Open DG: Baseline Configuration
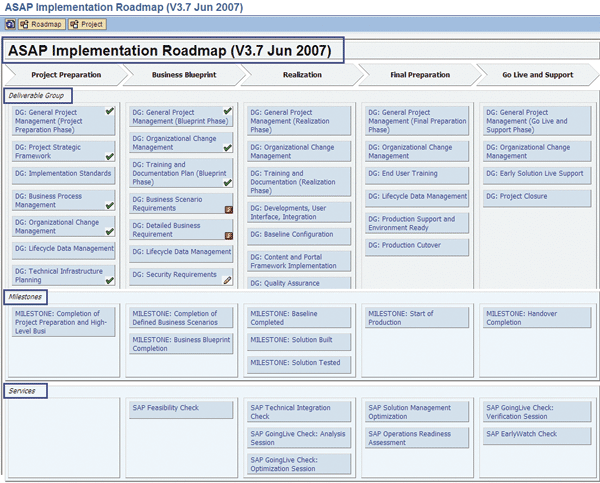The image size is (600, 483). tap(299, 237)
